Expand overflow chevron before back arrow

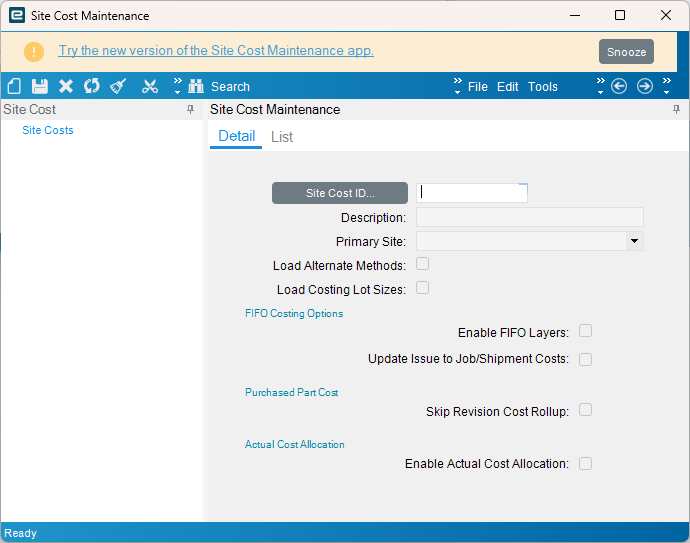pyautogui.click(x=601, y=86)
